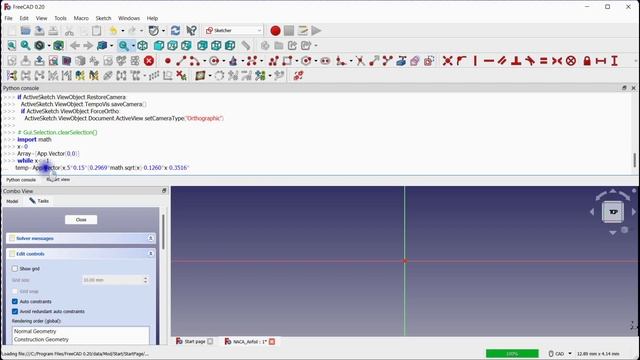Image resolution: width=640 pixels, height=360 pixels.
Task: Open the undo history dropdown arrow
Action: (122, 31)
